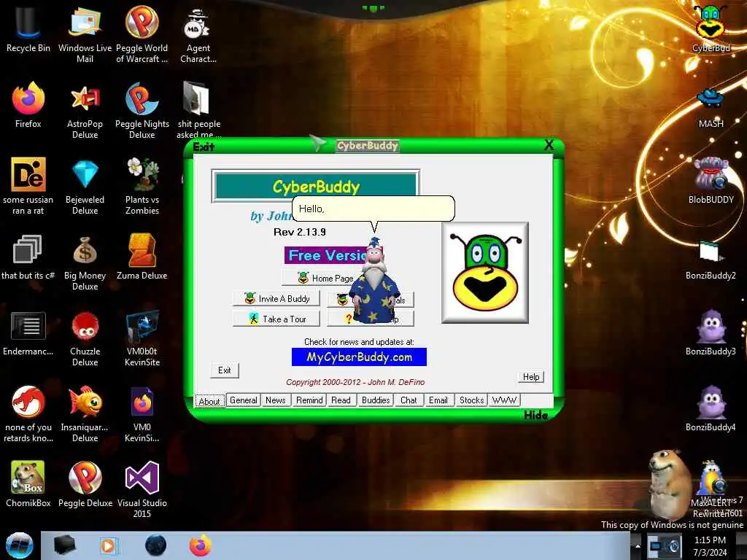This screenshot has height=560, width=747.
Task: Open the Remind tab
Action: 309,400
